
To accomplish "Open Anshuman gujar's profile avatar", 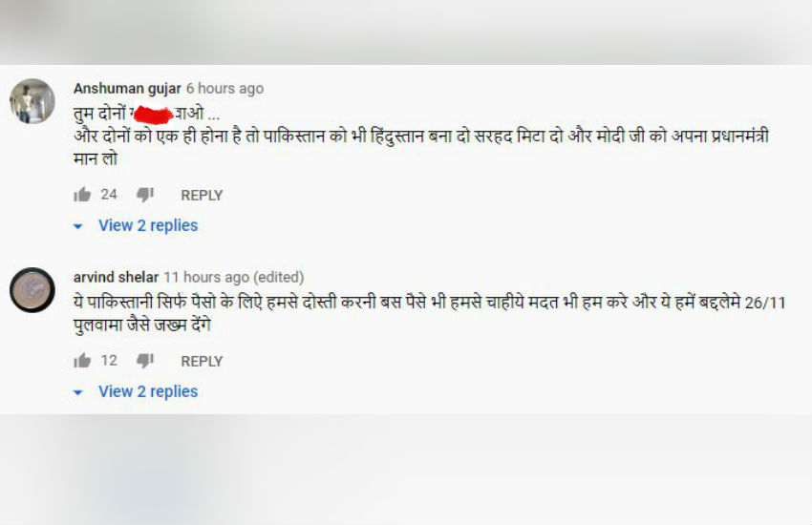I will coord(32,101).
